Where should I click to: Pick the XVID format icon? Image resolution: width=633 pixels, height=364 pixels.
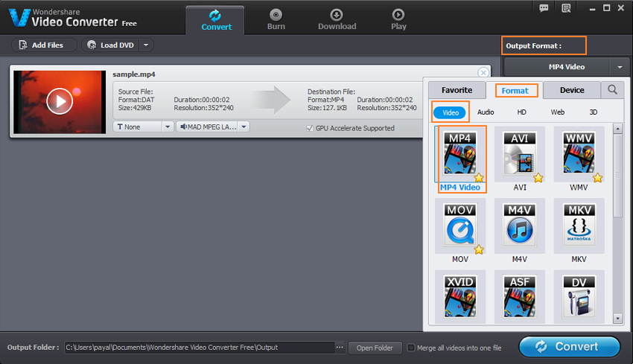tap(459, 298)
